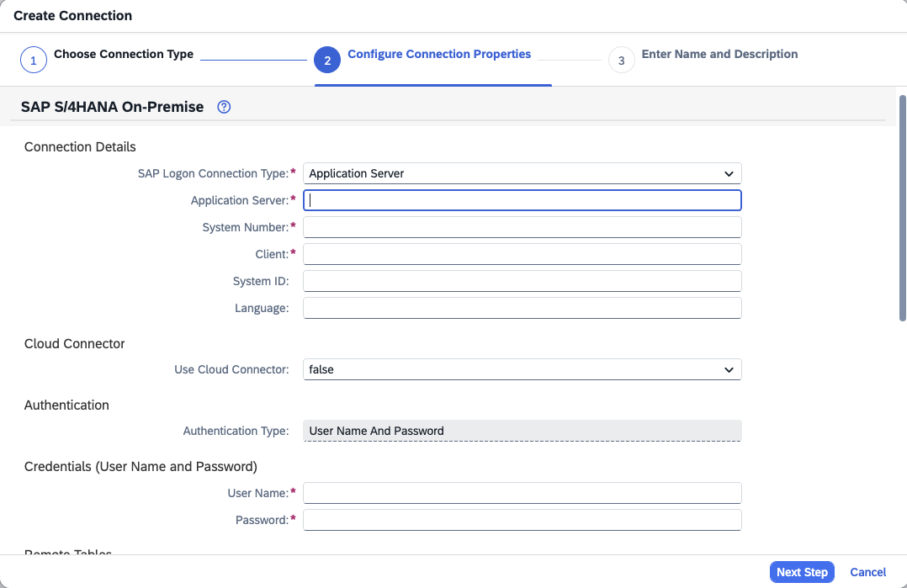Select the Client input field
This screenshot has width=907, height=588.
(x=522, y=254)
